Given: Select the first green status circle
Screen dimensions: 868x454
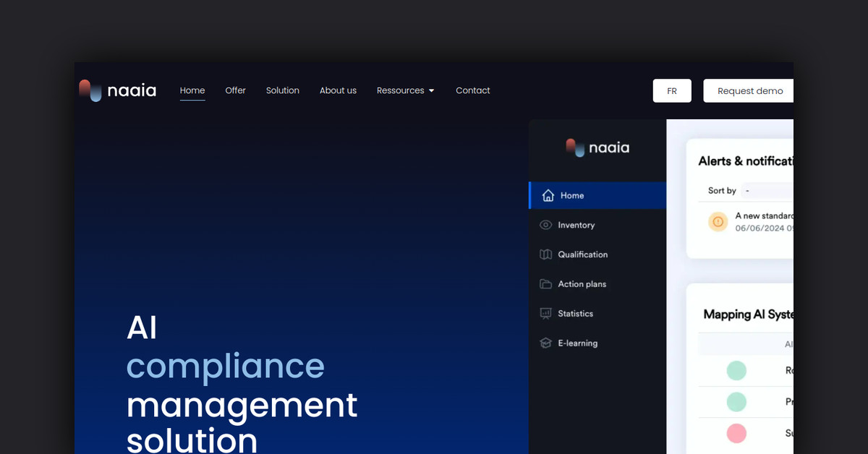Looking at the screenshot, I should (x=736, y=371).
